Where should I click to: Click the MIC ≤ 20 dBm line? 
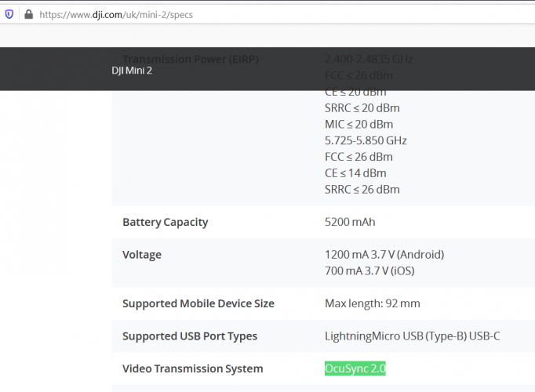(x=358, y=125)
